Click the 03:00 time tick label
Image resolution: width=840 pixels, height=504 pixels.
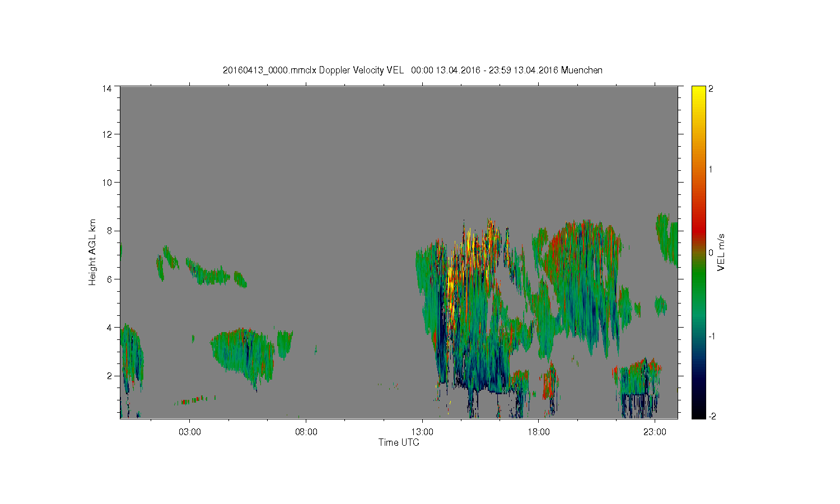(x=190, y=432)
